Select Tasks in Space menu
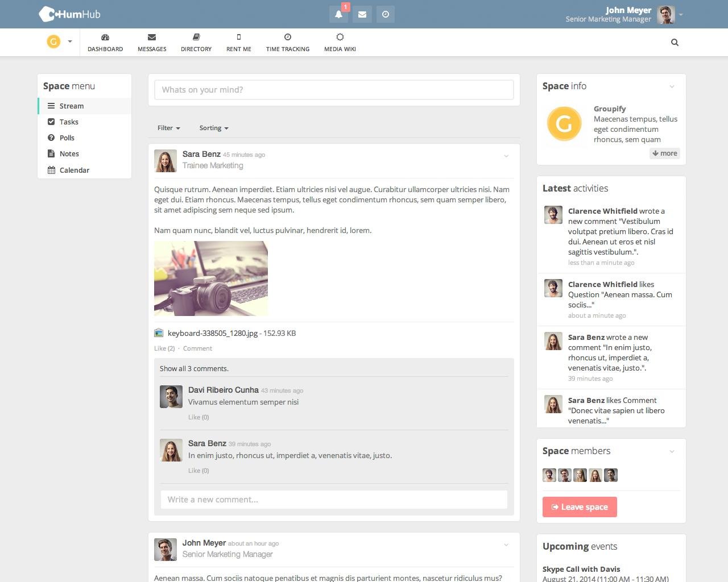The image size is (728, 582). [x=69, y=122]
